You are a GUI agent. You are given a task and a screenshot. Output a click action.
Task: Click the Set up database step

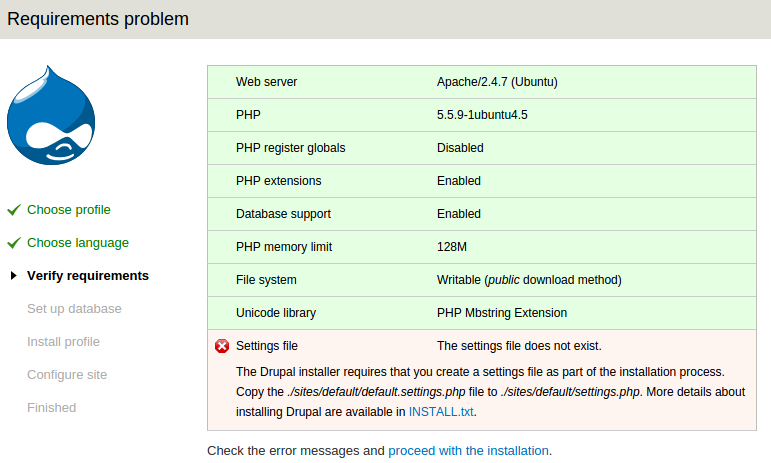[74, 309]
